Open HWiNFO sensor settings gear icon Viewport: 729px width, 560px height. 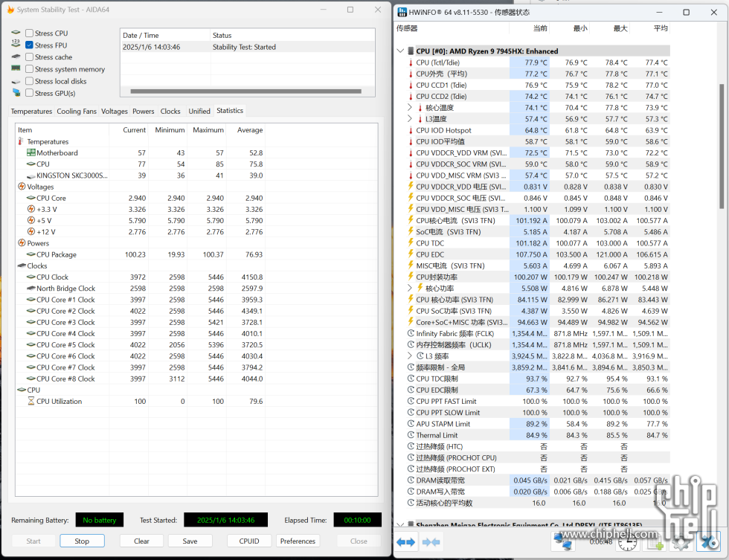(x=681, y=542)
